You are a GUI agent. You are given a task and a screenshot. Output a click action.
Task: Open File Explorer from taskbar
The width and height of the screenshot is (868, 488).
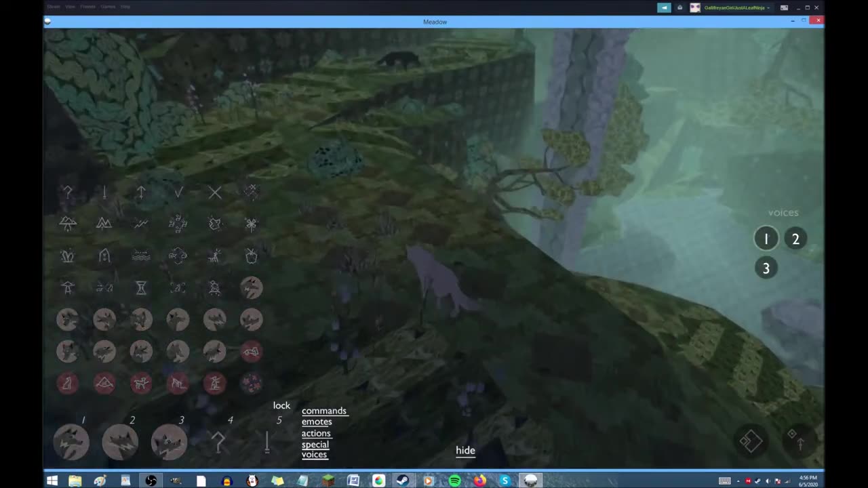(75, 481)
